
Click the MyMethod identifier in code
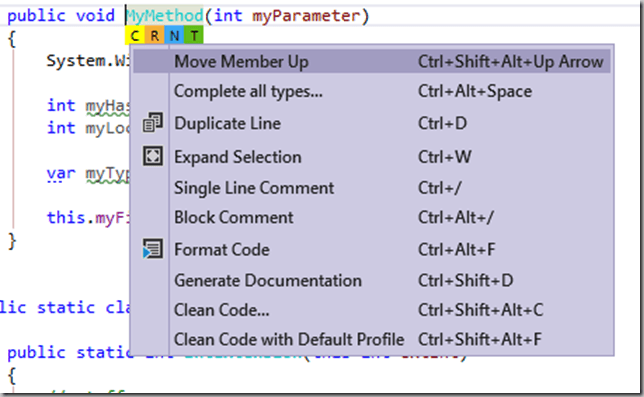click(165, 16)
